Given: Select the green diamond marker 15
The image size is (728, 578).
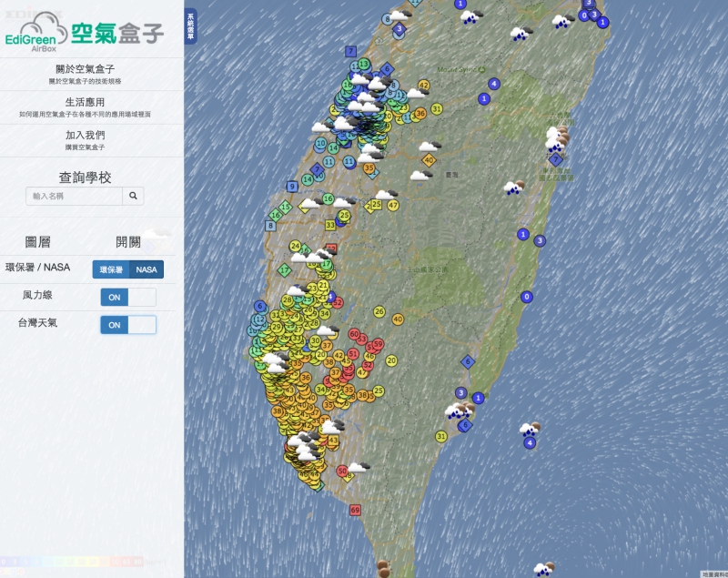Looking at the screenshot, I should point(285,207).
